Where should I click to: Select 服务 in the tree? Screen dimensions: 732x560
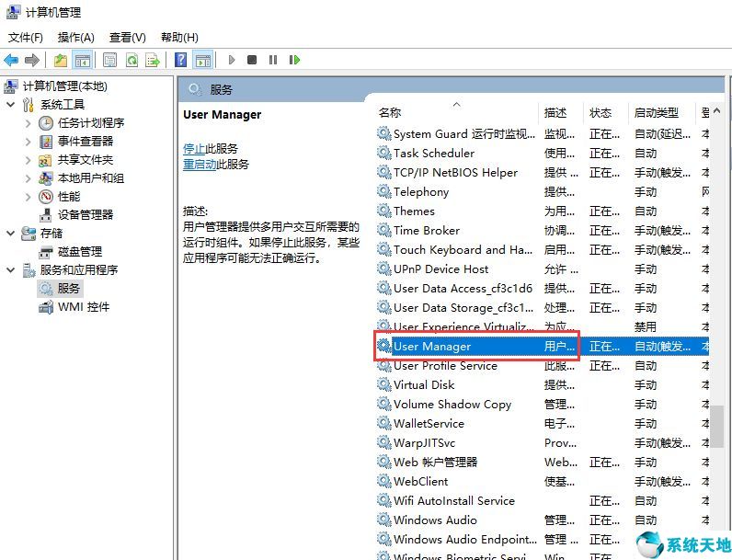[69, 289]
